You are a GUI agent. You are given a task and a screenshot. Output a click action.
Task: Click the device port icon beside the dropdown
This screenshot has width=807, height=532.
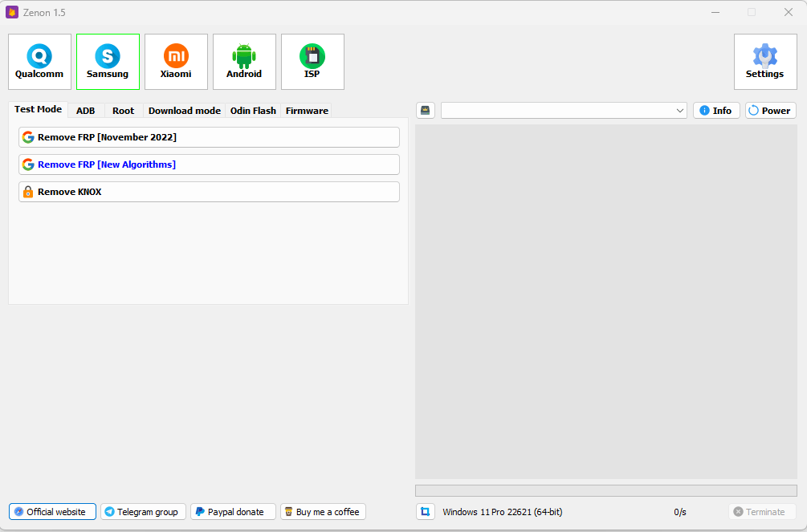426,111
